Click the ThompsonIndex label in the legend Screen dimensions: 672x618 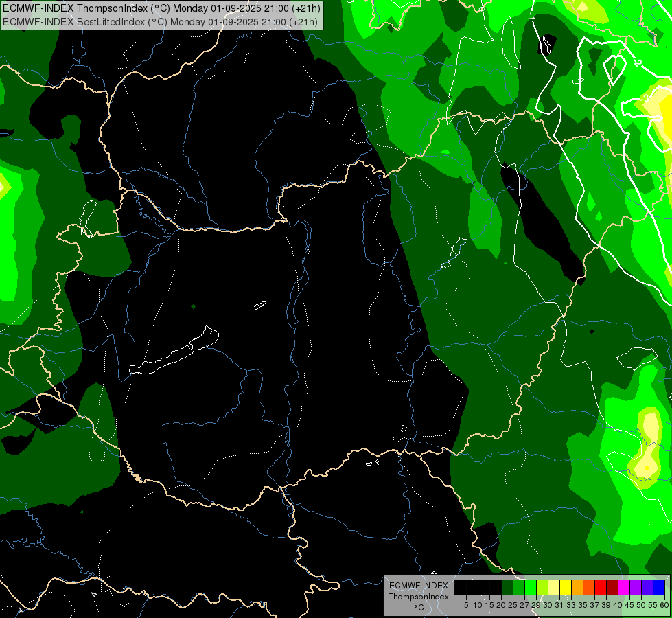[x=419, y=597]
